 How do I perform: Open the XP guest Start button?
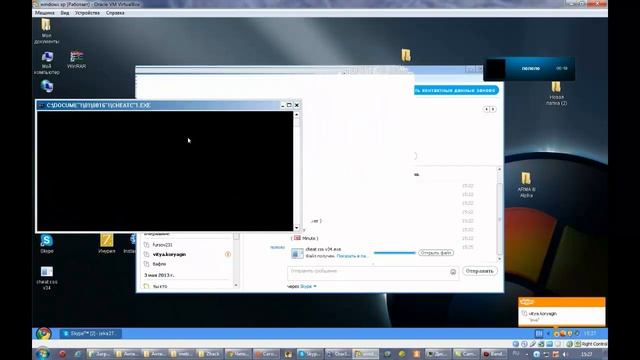tap(44, 333)
